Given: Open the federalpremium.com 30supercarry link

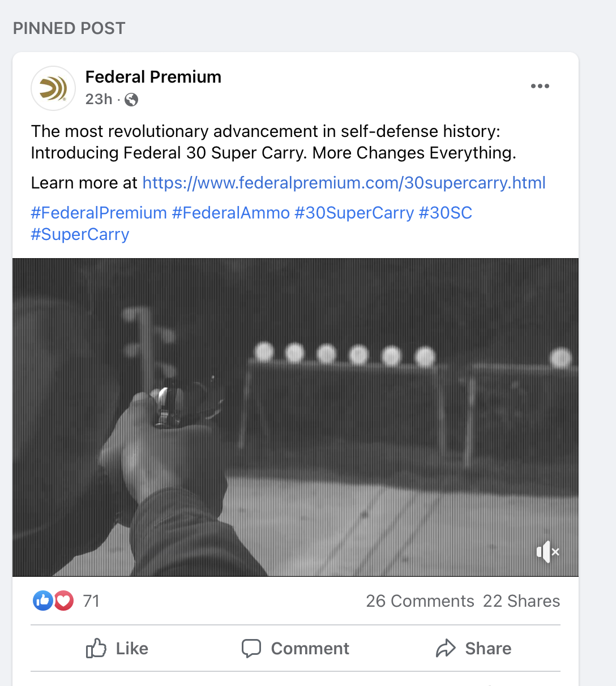Looking at the screenshot, I should (344, 183).
